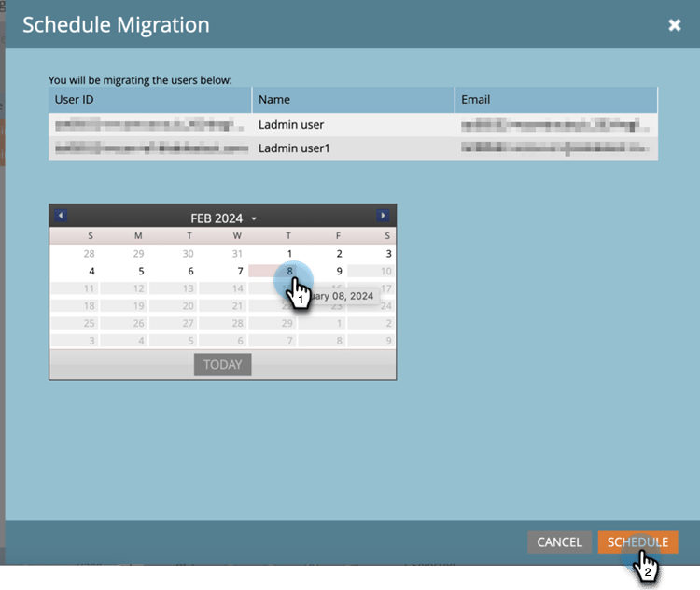
Task: Select February 7 in second calendar row
Action: [x=223, y=271]
